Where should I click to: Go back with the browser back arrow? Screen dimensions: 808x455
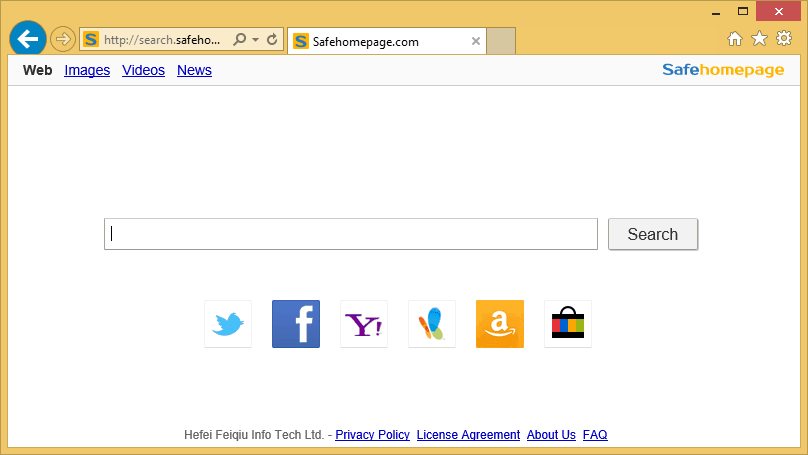[x=27, y=39]
